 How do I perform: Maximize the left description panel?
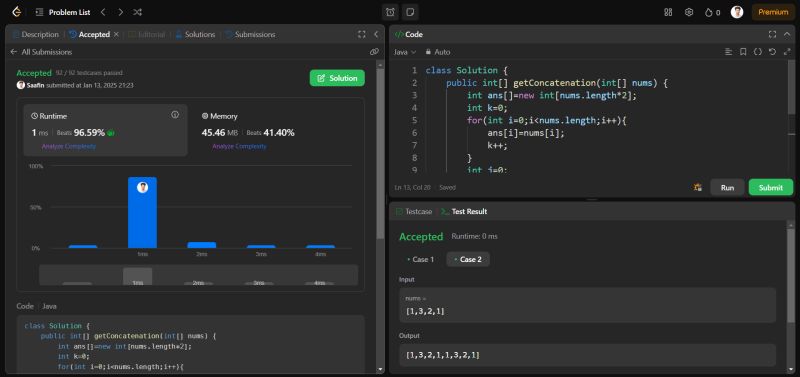(x=362, y=35)
